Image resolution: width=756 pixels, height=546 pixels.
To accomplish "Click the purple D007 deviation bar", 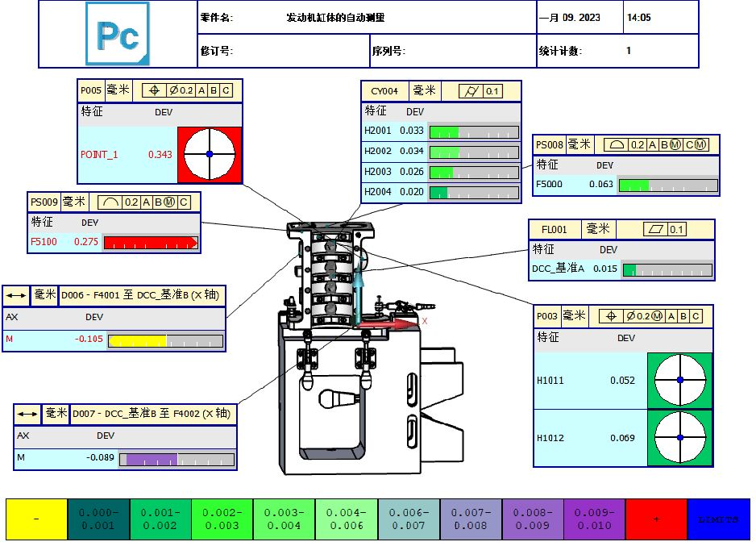I will click(151, 460).
